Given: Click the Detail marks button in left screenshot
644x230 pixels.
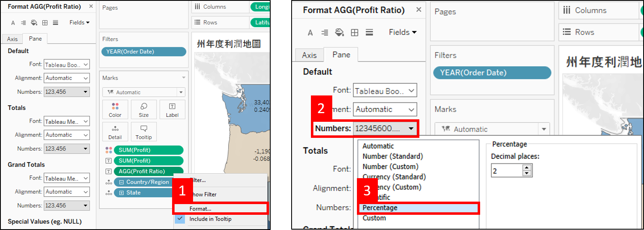Looking at the screenshot, I should click(115, 132).
